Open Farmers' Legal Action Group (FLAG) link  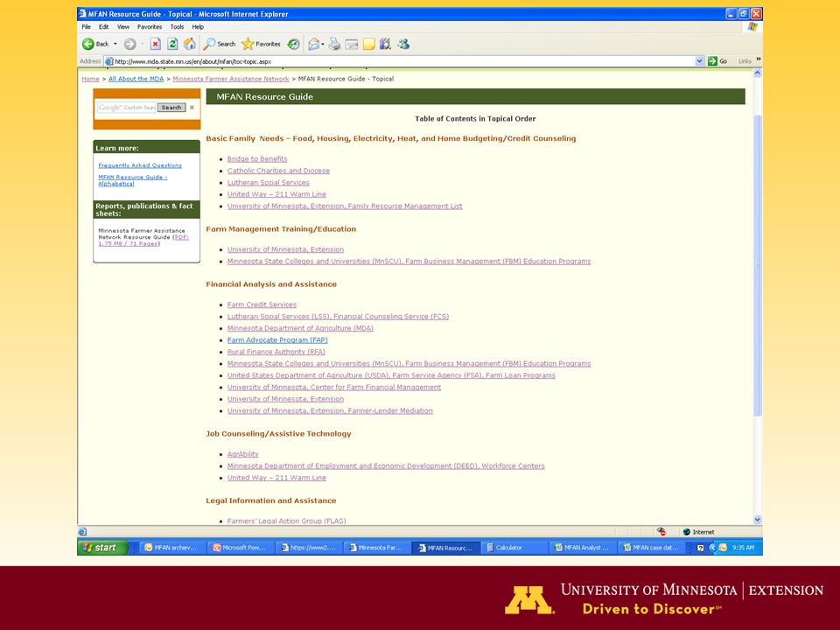pos(287,521)
